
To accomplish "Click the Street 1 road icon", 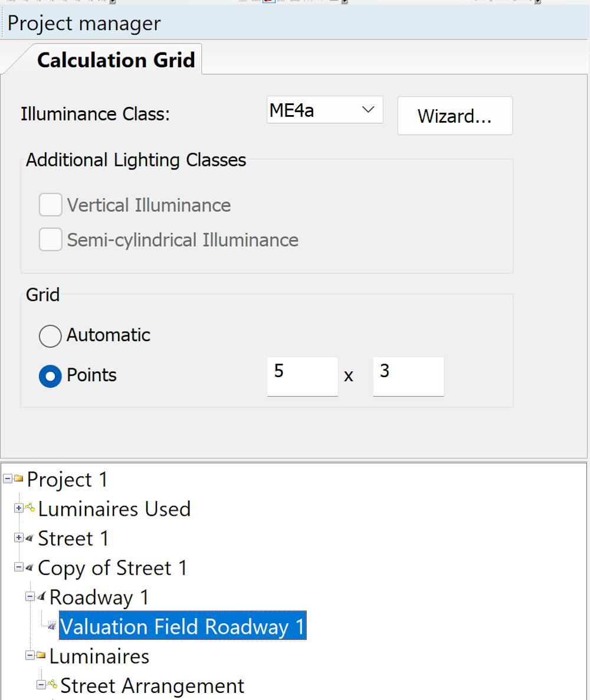I will pyautogui.click(x=31, y=538).
